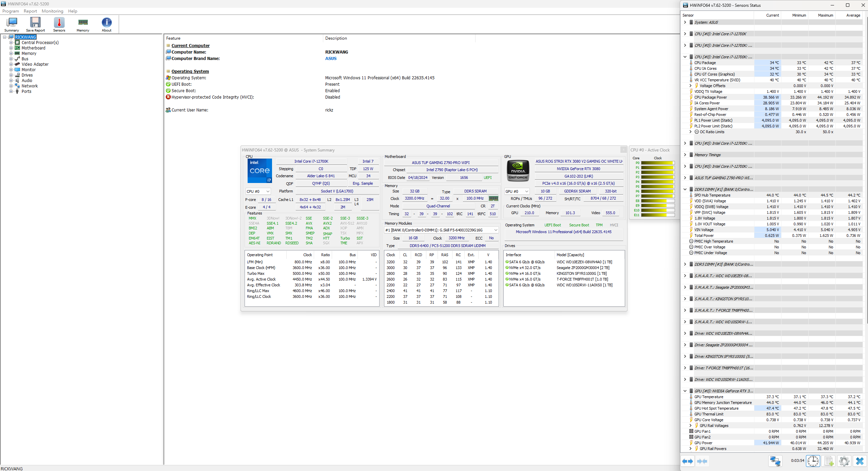Expand the OC Ratio Limits sub-item
The height and width of the screenshot is (471, 868).
690,132
